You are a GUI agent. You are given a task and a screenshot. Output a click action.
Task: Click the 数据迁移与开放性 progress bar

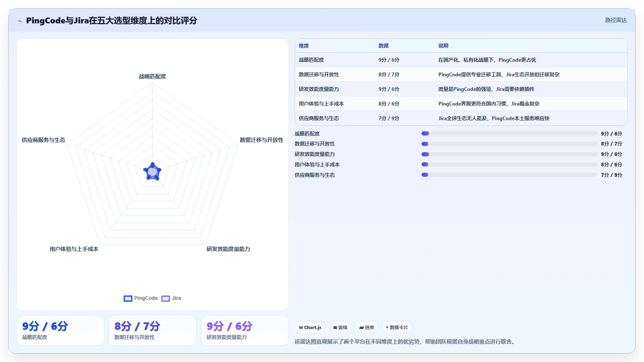click(x=509, y=144)
